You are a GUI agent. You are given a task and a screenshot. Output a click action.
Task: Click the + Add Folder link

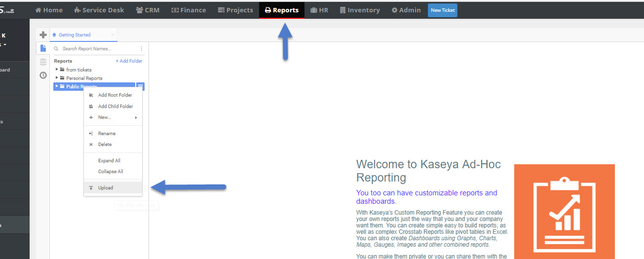pyautogui.click(x=129, y=61)
